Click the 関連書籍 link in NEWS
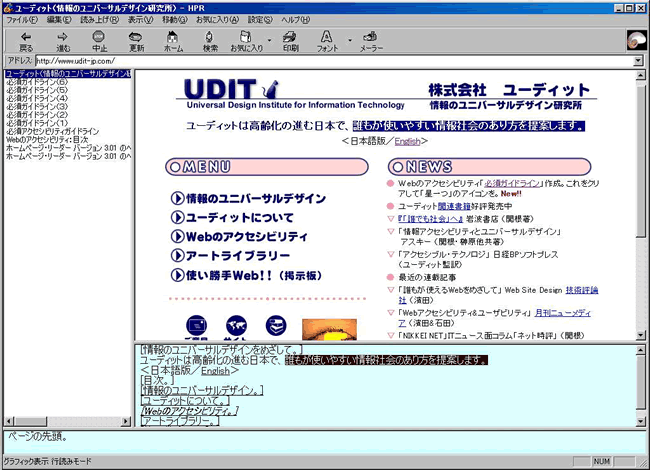 point(454,206)
